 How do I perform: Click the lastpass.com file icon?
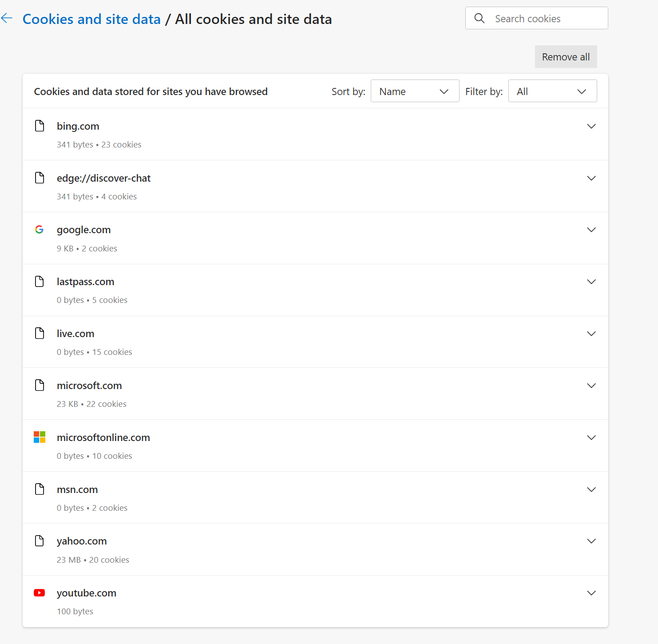pos(40,282)
